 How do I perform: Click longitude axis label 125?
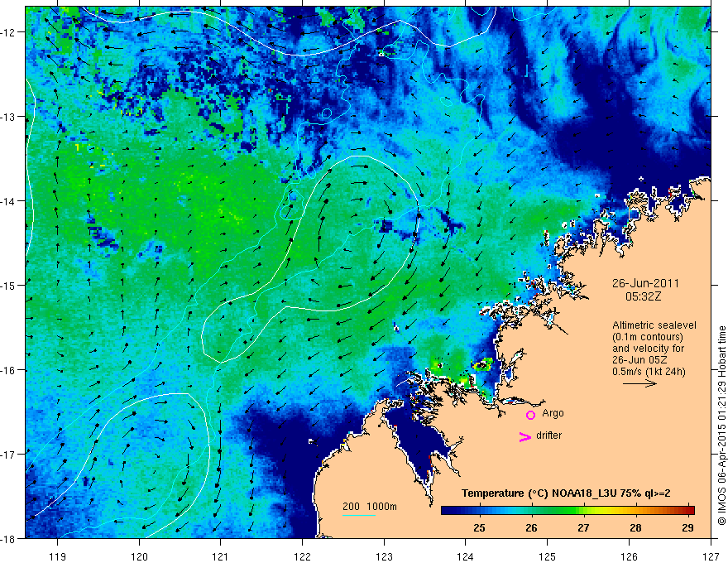click(x=548, y=556)
